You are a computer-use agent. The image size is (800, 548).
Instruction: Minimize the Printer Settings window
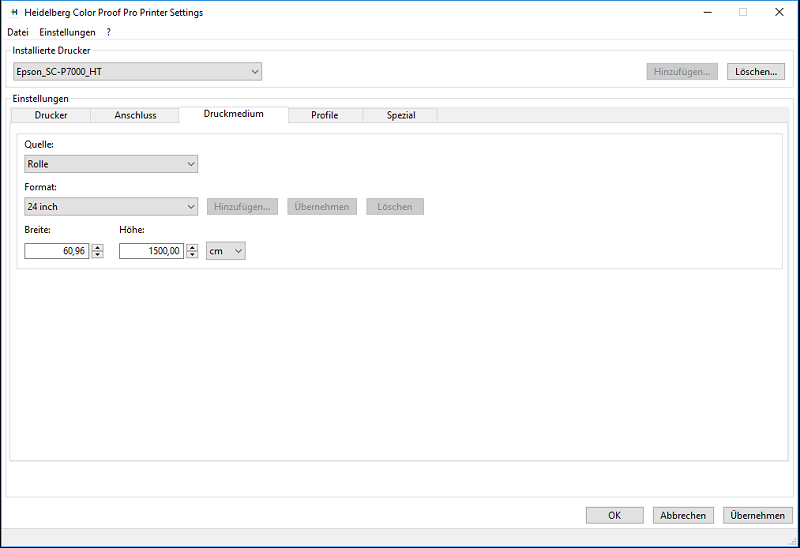point(707,12)
